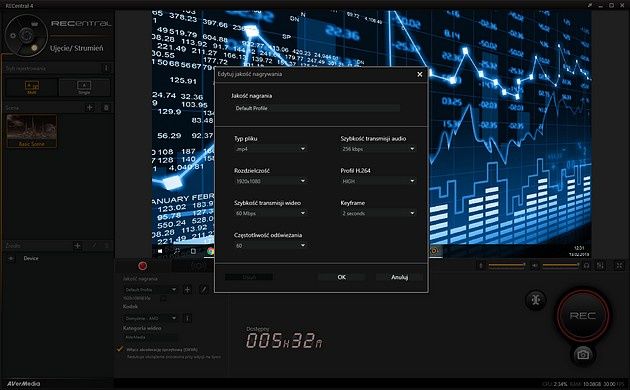Select the Device source row
The image size is (630, 390).
point(58,258)
